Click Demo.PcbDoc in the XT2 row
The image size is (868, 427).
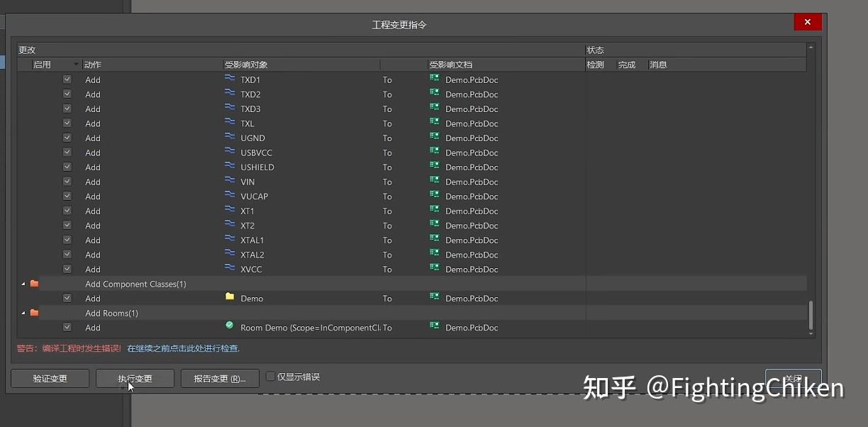472,226
